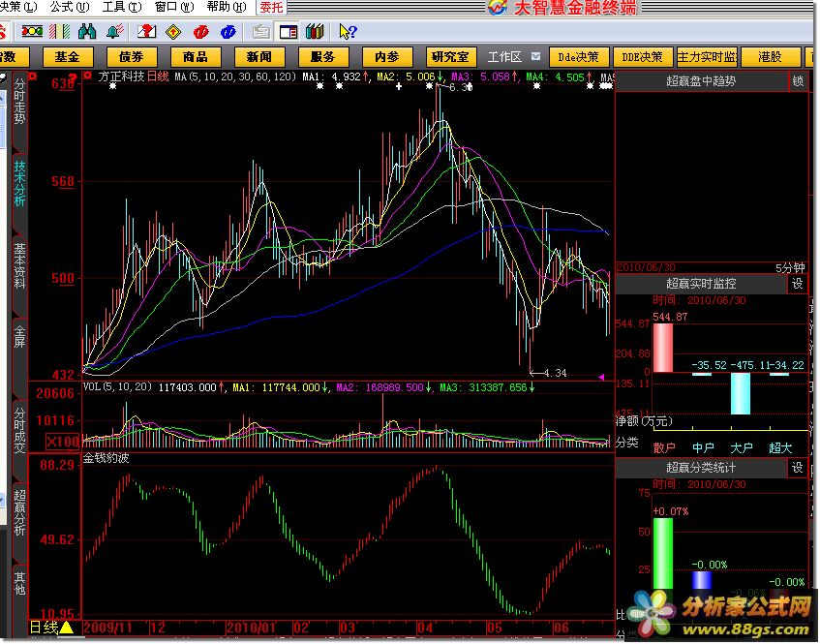
Task: Click the blue -0.00% statistics bar
Action: [702, 581]
